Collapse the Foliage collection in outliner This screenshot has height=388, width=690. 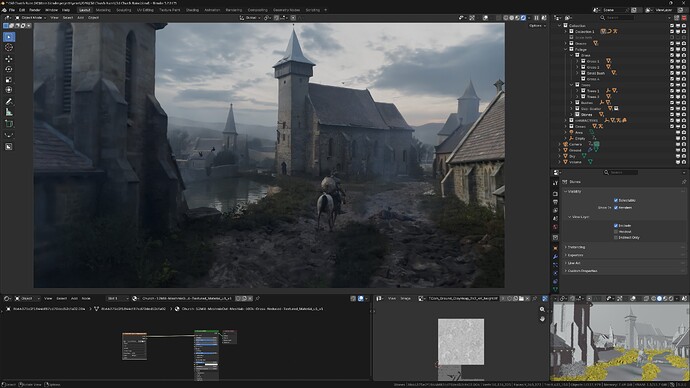pyautogui.click(x=566, y=49)
